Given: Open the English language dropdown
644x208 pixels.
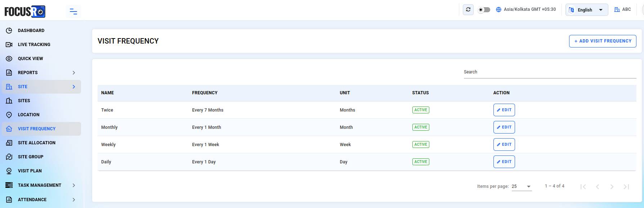Looking at the screenshot, I should click(x=587, y=10).
